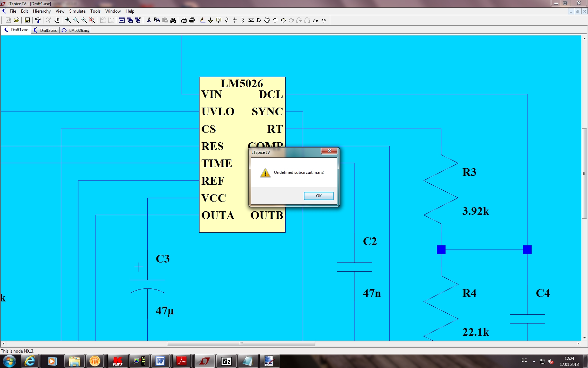
Task: Choose the Diode tool in the toolbar
Action: coord(251,20)
